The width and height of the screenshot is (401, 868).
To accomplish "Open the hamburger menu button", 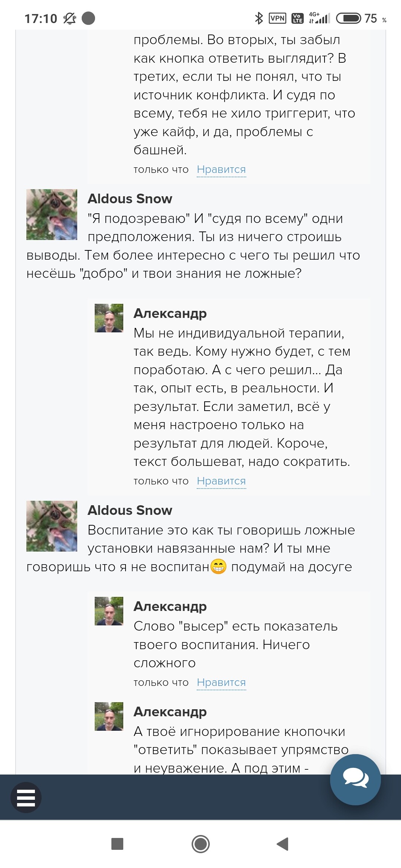I will coord(26,797).
